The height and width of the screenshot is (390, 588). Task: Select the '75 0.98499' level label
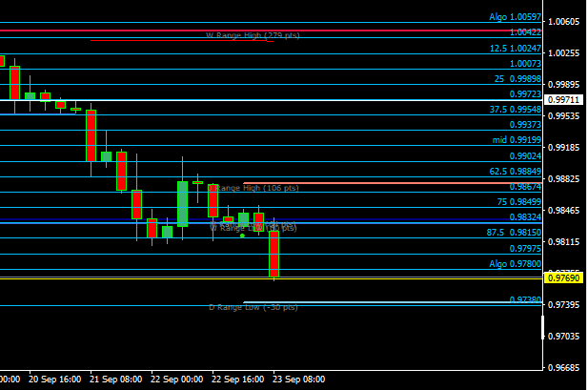[x=519, y=202]
